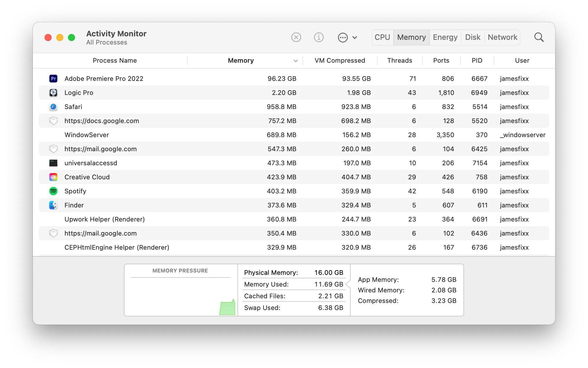The image size is (588, 368).
Task: Click the inspect process info icon
Action: coord(319,38)
